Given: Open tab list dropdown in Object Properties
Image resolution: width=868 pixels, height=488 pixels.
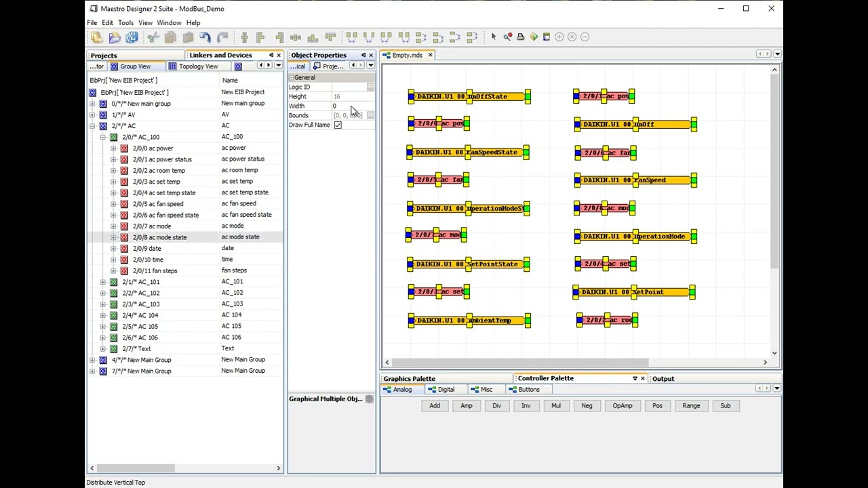Looking at the screenshot, I should [370, 66].
